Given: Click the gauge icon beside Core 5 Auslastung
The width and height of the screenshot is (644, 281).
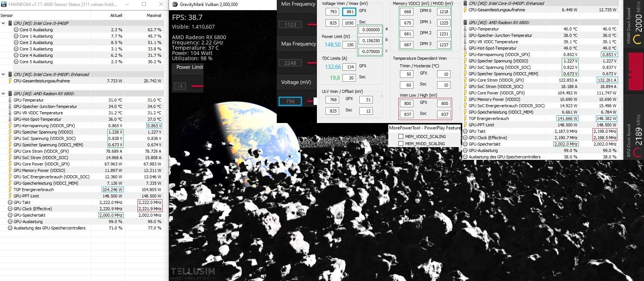Looking at the screenshot, I should 16,61.
